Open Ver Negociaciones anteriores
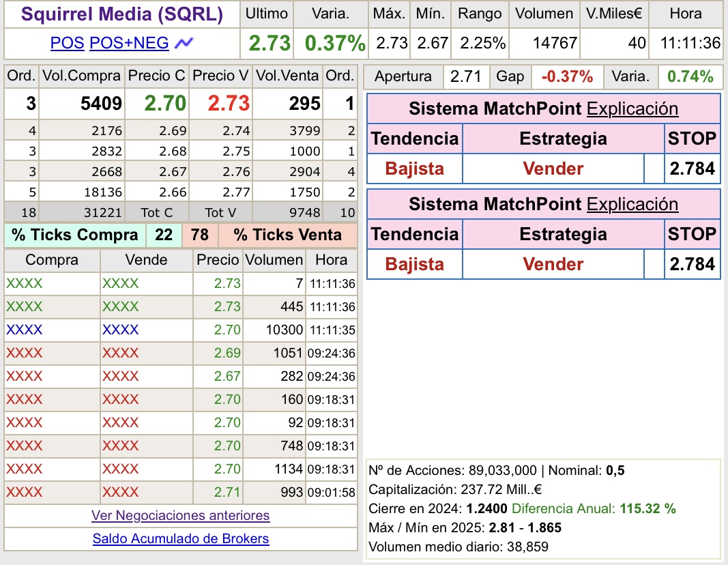The width and height of the screenshot is (728, 565). pos(181,515)
